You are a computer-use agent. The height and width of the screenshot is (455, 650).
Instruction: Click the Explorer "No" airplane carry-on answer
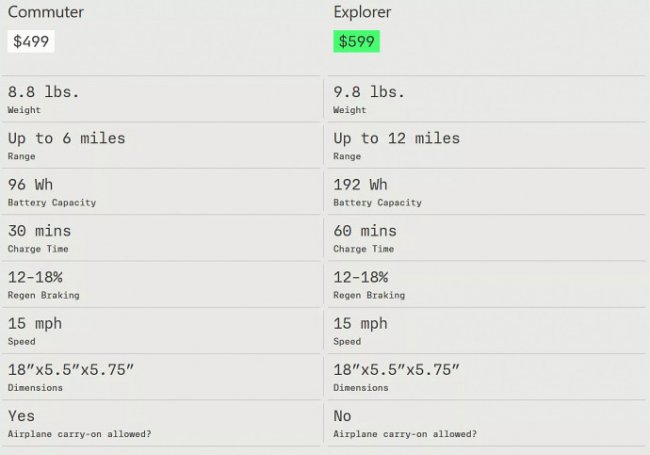[344, 416]
